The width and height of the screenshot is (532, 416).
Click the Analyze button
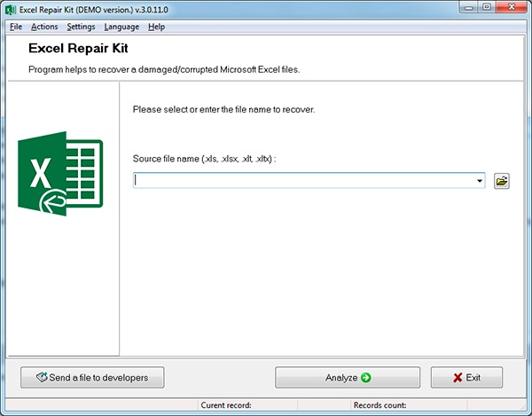click(x=348, y=377)
